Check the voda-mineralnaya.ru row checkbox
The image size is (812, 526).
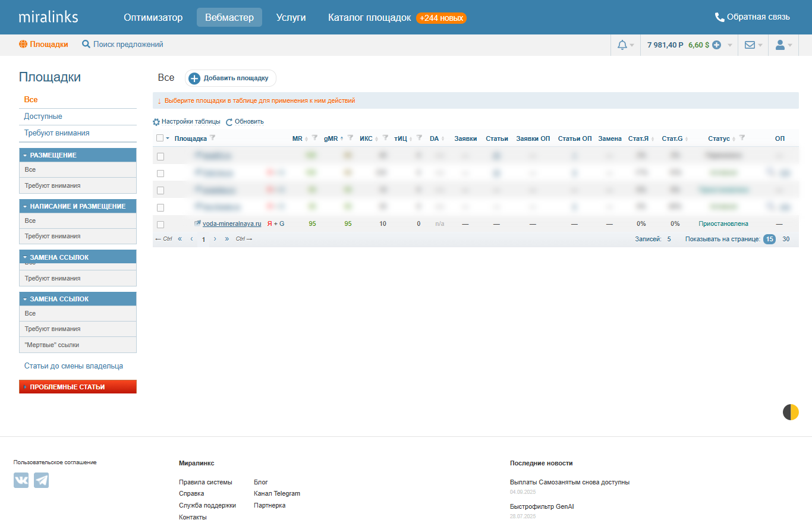coord(160,225)
